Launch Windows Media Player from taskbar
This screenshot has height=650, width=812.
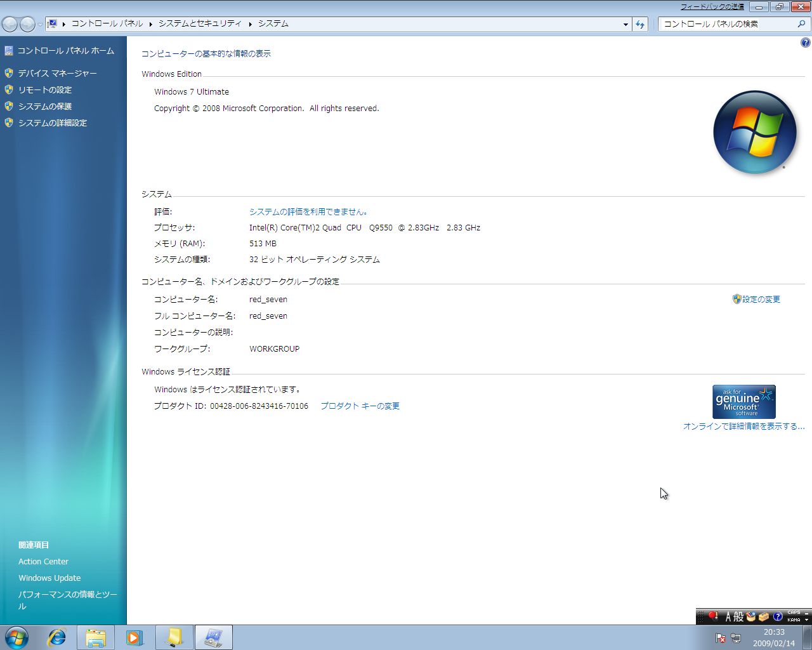point(134,637)
